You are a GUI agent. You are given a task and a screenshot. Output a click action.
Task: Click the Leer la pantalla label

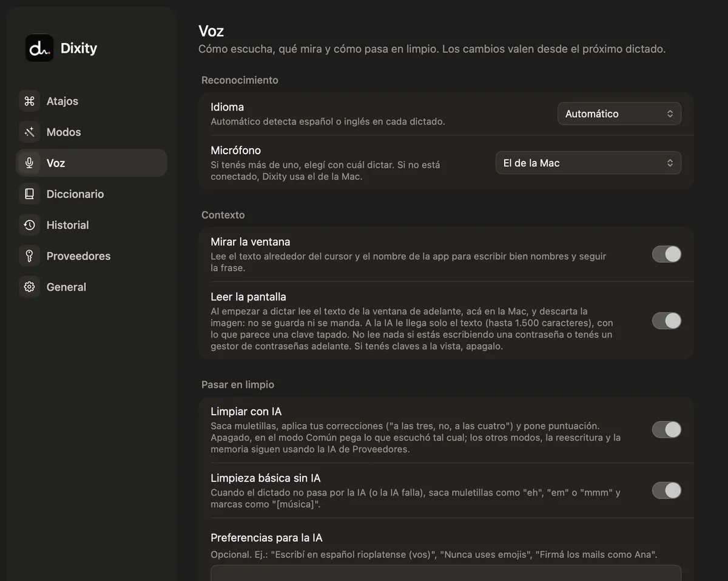248,297
